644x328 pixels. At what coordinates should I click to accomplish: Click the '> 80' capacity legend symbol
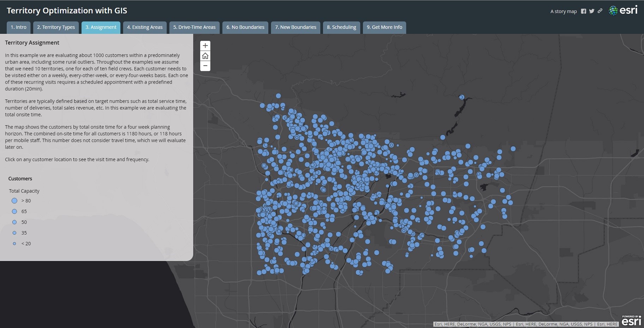click(x=14, y=201)
